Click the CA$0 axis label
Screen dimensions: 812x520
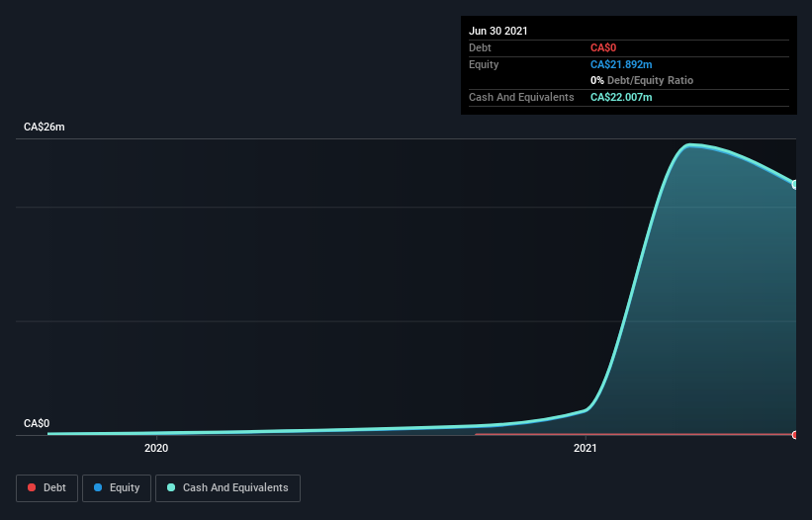(37, 423)
